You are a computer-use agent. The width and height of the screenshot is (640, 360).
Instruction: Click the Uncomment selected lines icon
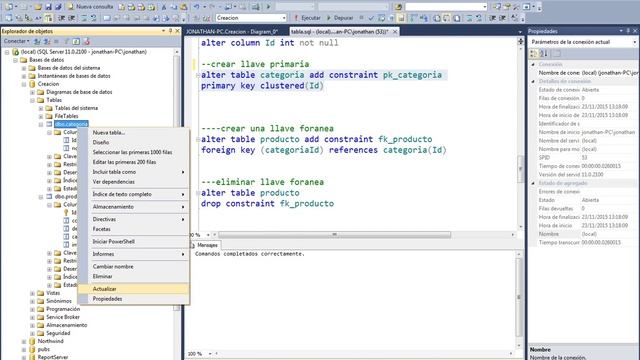point(479,18)
